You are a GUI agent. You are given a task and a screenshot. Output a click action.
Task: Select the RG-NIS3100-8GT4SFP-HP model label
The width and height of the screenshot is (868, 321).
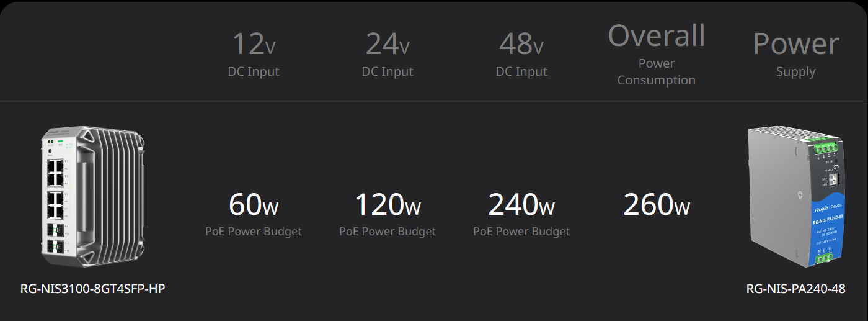[x=93, y=289]
